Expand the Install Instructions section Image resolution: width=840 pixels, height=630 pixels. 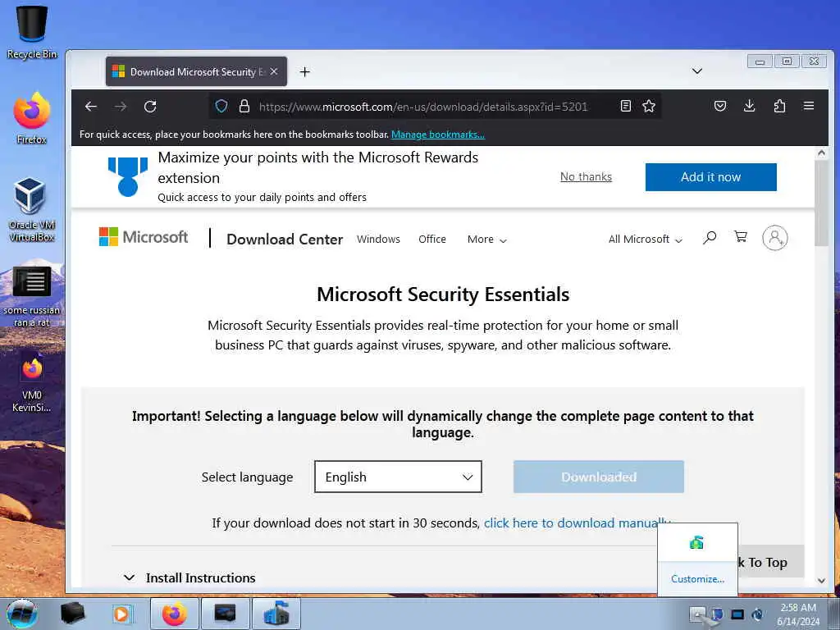pos(189,578)
